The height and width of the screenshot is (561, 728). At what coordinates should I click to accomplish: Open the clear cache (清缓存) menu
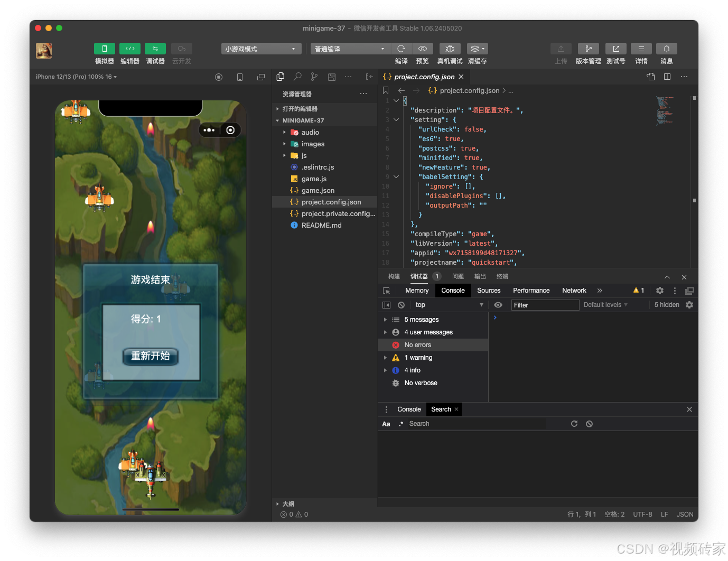coord(478,49)
